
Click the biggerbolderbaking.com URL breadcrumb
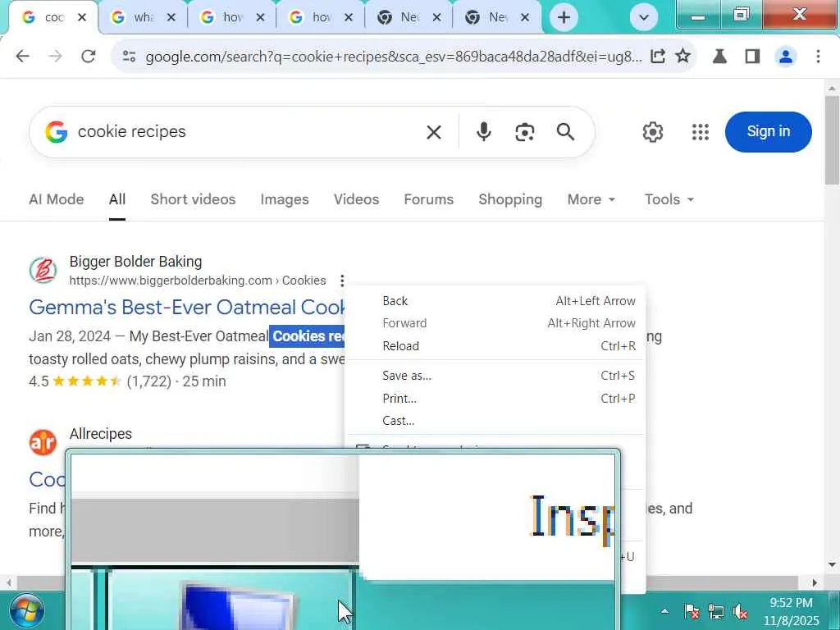pos(198,281)
